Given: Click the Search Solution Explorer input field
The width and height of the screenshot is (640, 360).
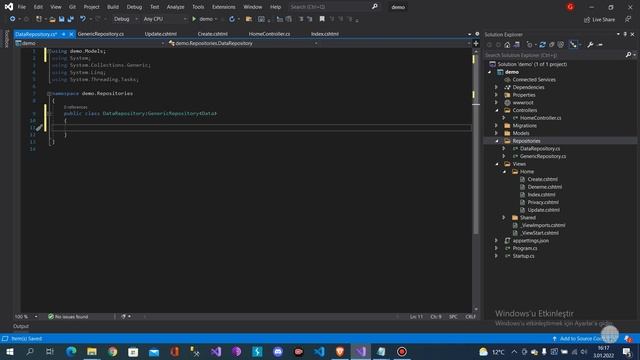Looking at the screenshot, I should coord(554,55).
